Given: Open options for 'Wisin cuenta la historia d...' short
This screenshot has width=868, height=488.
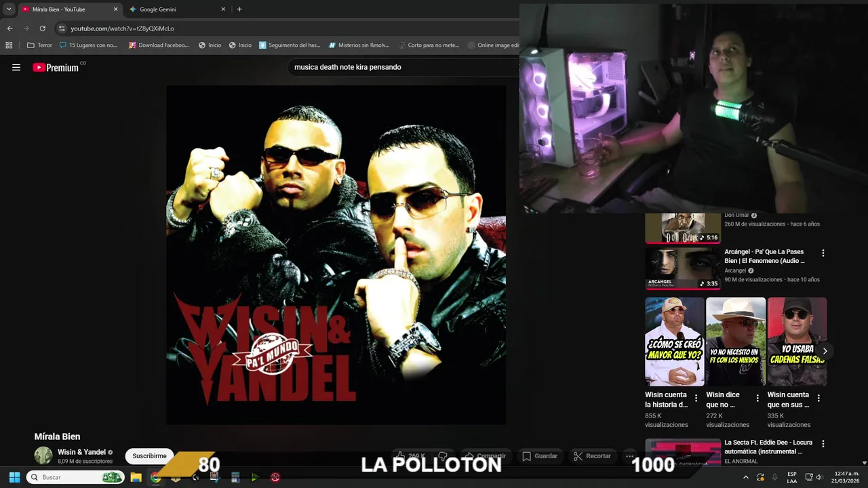Looking at the screenshot, I should click(x=696, y=399).
